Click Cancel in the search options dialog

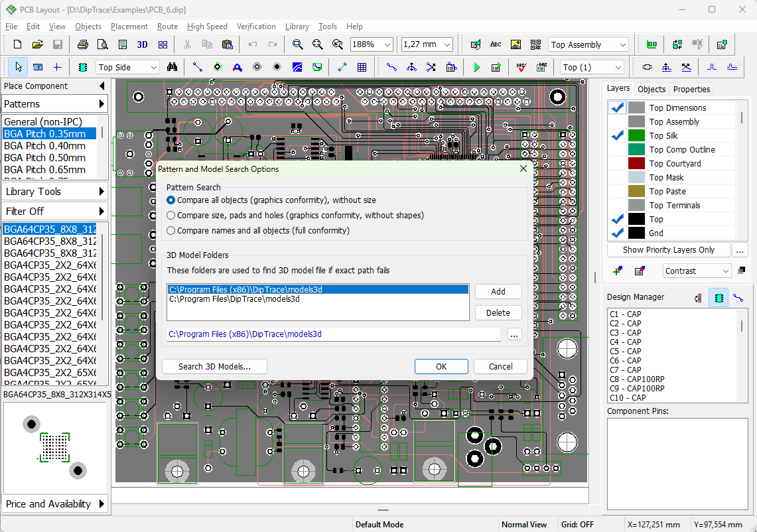click(501, 366)
